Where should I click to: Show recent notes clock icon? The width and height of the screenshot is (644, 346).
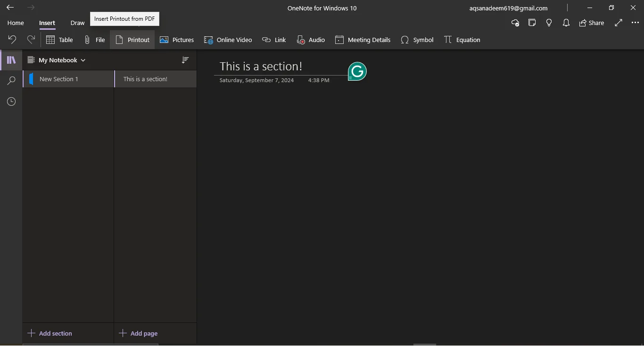click(11, 101)
